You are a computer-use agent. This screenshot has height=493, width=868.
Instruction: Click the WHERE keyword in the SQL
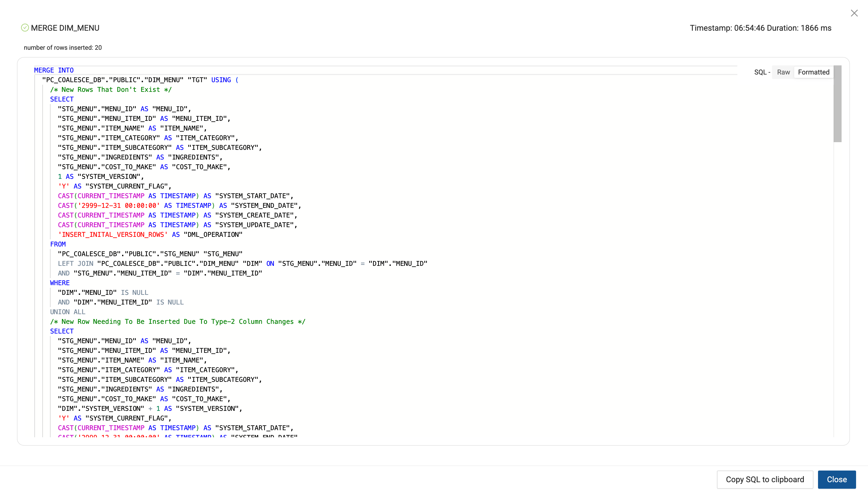(60, 283)
